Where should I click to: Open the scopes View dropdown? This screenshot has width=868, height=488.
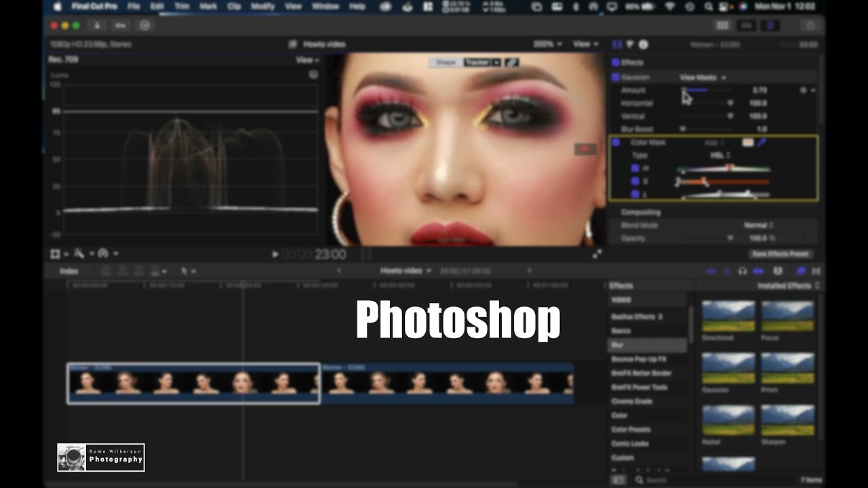(307, 60)
